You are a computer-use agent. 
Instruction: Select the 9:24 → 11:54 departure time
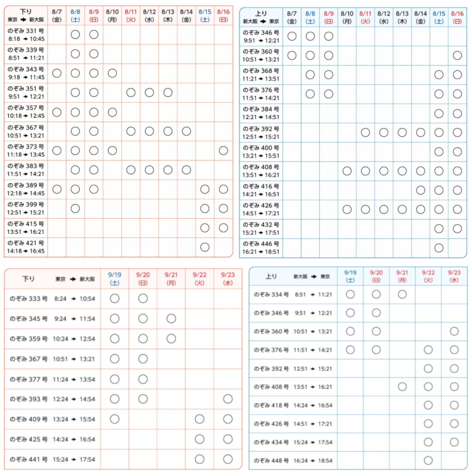(74, 318)
